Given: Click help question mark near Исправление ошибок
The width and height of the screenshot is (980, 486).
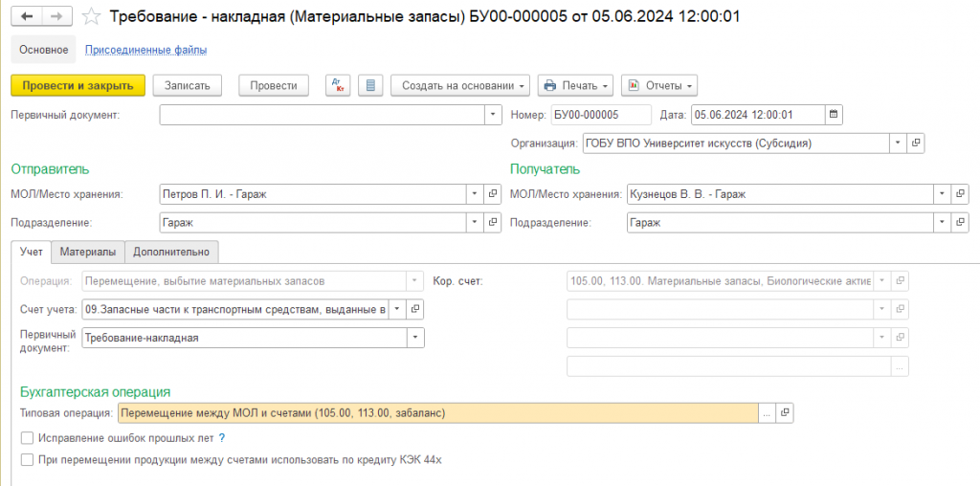Looking at the screenshot, I should pyautogui.click(x=222, y=438).
